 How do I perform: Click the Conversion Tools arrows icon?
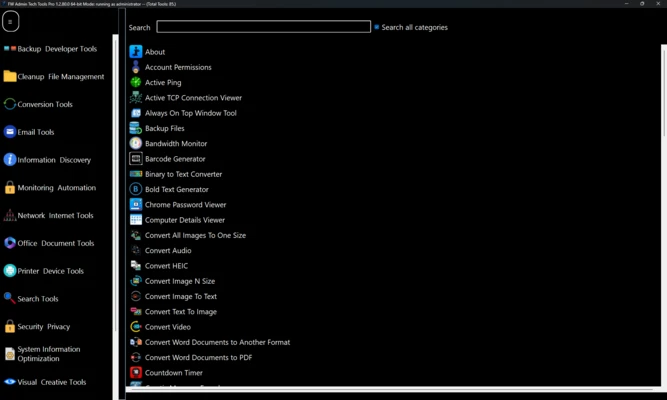coord(10,104)
